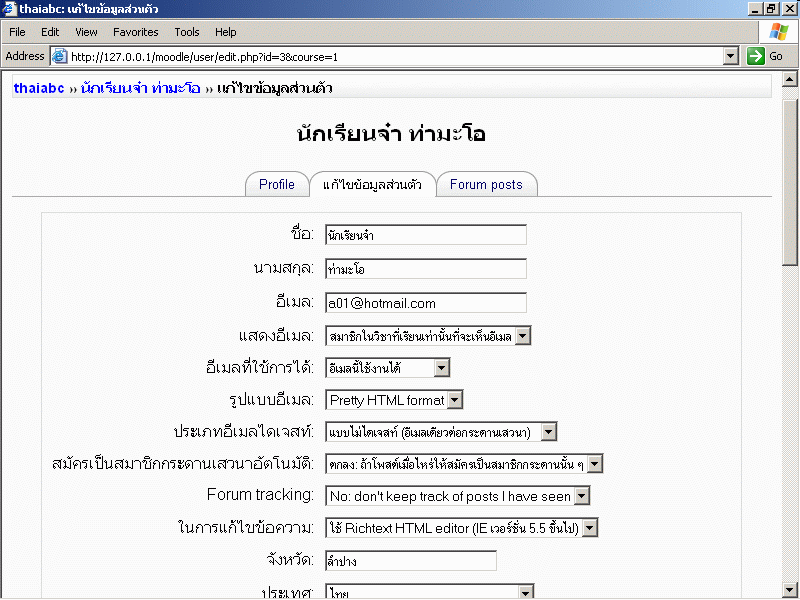Click the Go arrow icon
Image resolution: width=800 pixels, height=600 pixels.
click(x=756, y=56)
